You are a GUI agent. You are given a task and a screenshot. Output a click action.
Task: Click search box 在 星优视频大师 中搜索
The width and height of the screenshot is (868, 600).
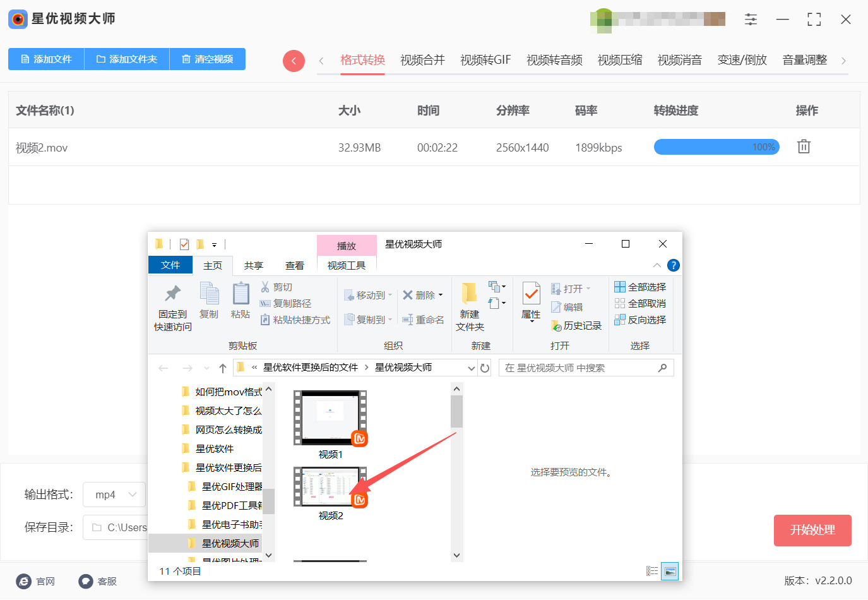[586, 368]
